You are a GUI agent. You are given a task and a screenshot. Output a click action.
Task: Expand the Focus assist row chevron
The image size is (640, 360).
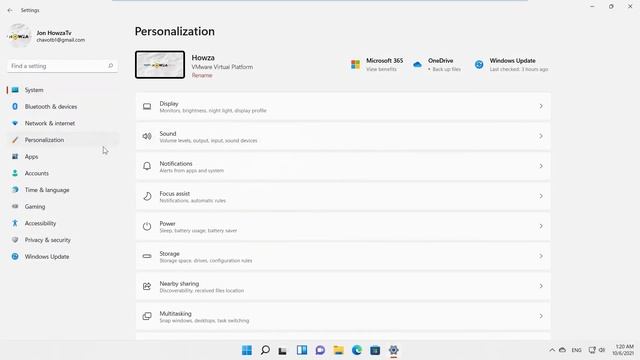pos(541,196)
